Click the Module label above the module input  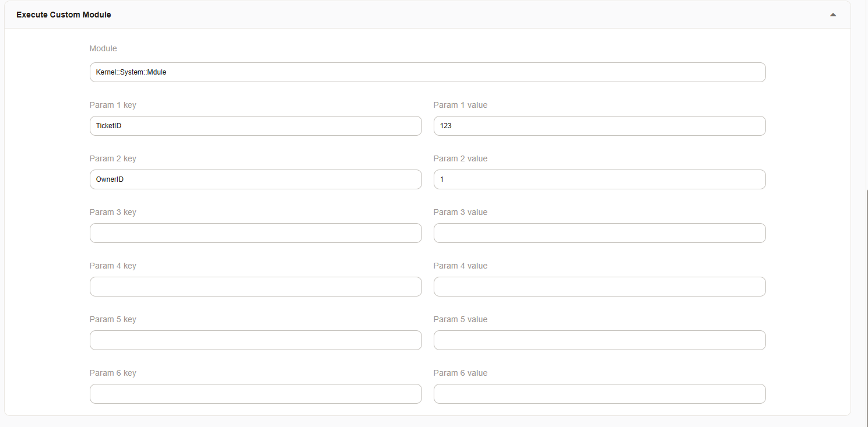pyautogui.click(x=103, y=48)
